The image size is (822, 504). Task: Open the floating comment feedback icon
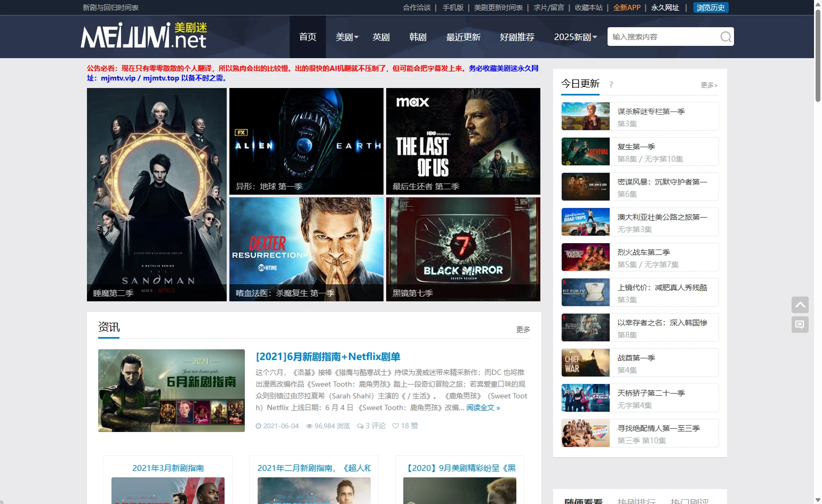800,324
